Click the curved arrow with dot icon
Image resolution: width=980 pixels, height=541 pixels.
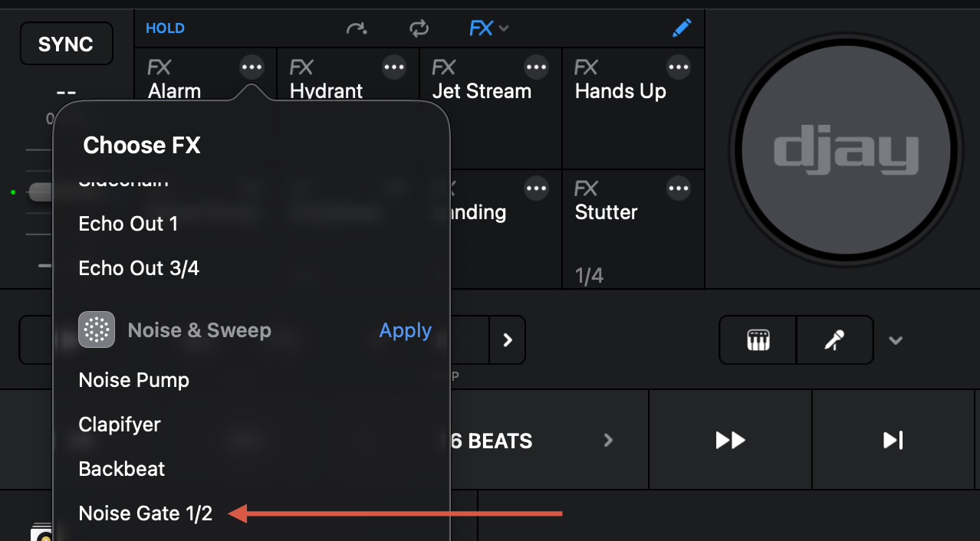(x=357, y=29)
